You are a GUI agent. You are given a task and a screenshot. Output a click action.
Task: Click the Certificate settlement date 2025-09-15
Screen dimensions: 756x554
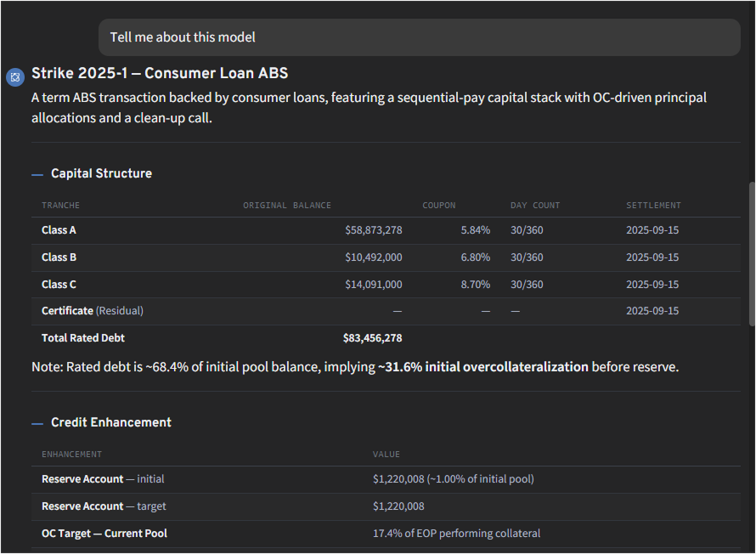652,310
